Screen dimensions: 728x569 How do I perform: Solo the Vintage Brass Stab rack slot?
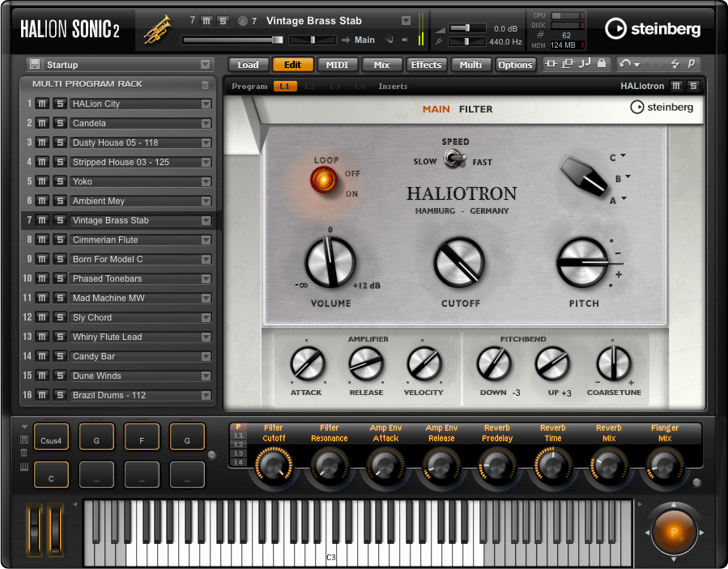(x=59, y=220)
